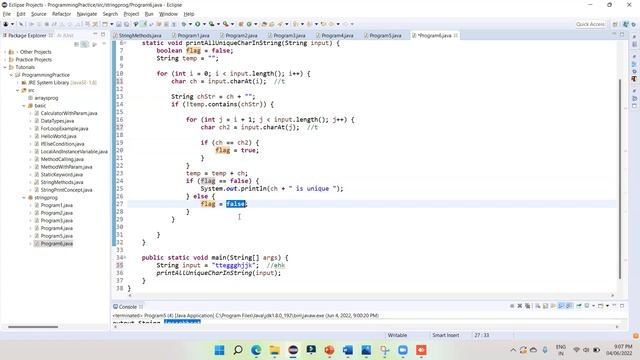
Task: Select the arraysprog package
Action: pos(46,98)
